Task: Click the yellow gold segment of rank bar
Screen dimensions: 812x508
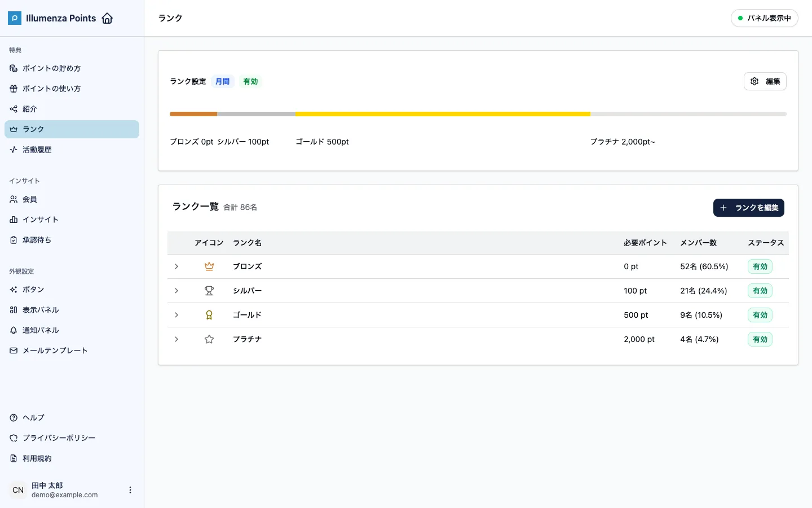Action: 443,114
